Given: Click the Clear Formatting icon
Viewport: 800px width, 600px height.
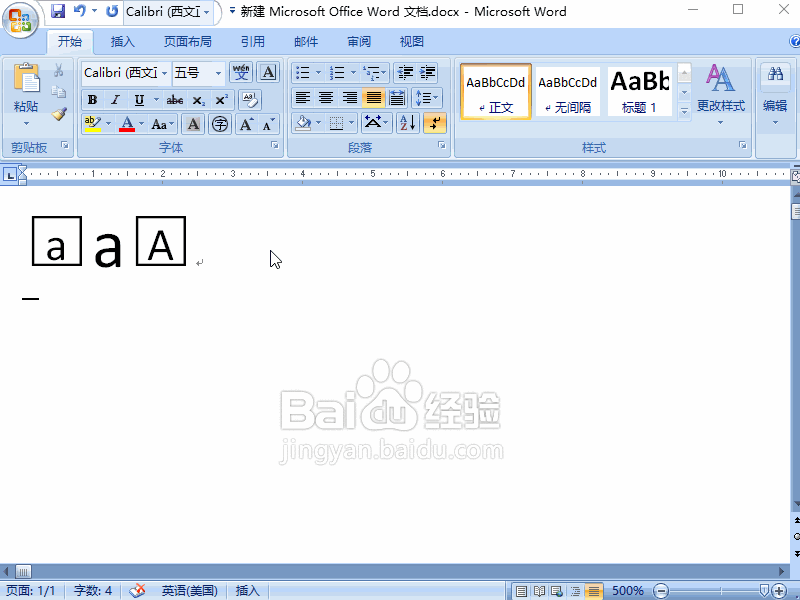Looking at the screenshot, I should pyautogui.click(x=250, y=100).
